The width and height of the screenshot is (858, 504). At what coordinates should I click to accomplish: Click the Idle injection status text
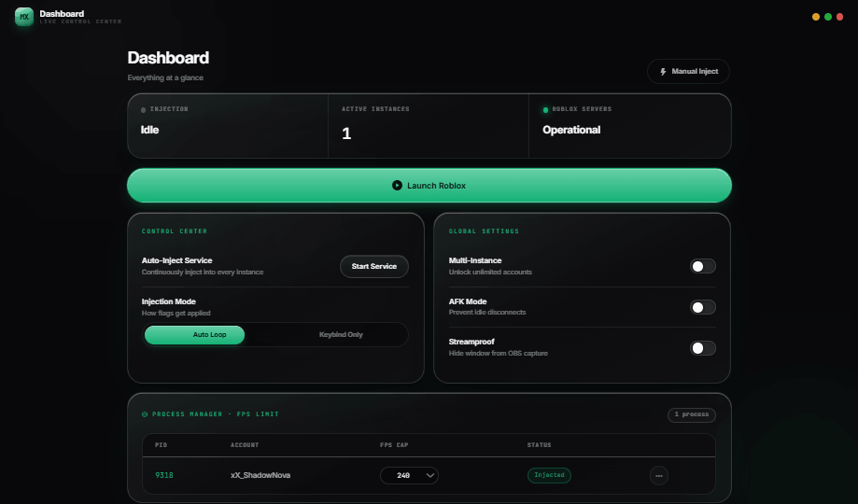(x=149, y=130)
